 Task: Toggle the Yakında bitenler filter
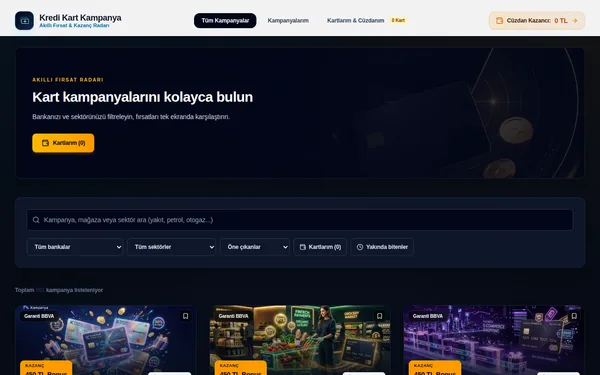pyautogui.click(x=382, y=247)
